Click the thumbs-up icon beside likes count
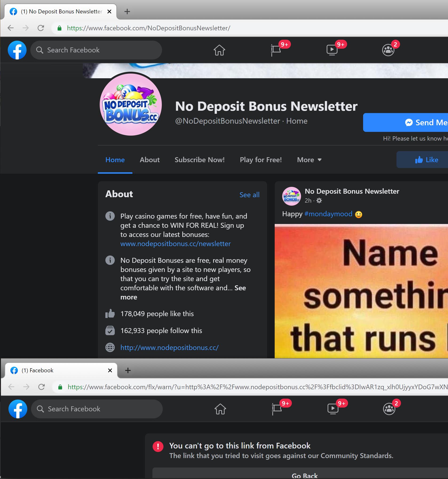This screenshot has width=448, height=479. (110, 314)
